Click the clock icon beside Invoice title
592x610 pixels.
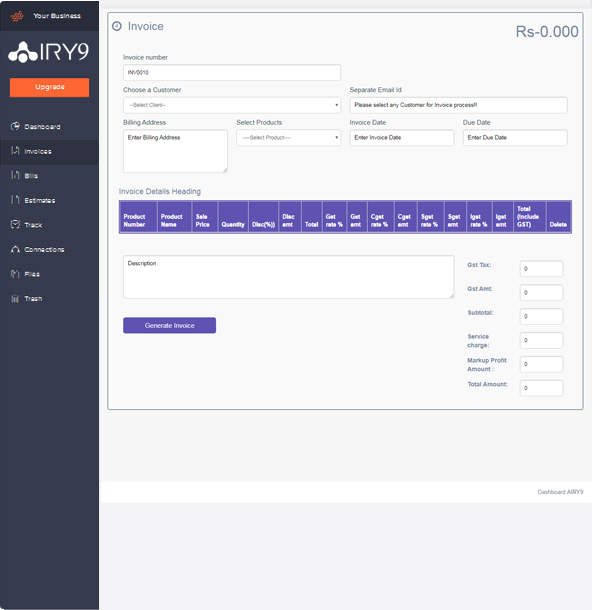pos(117,26)
